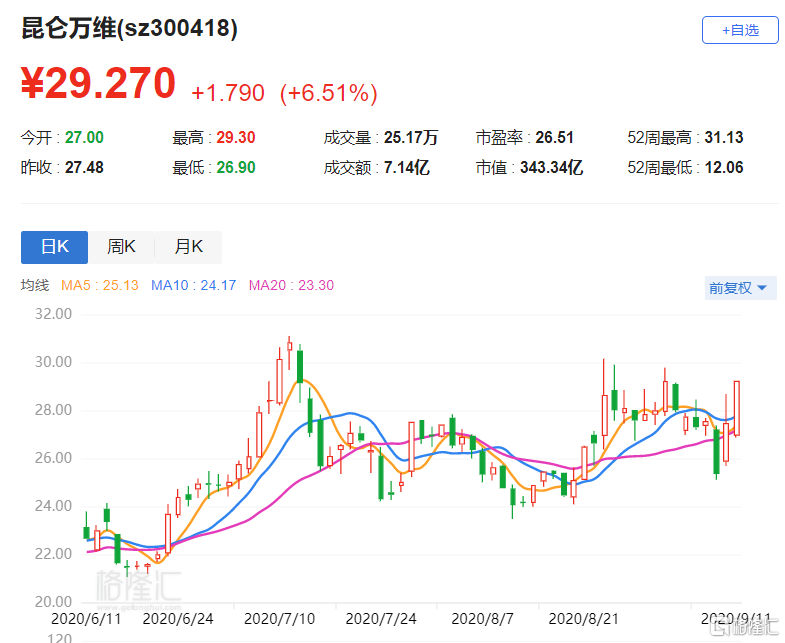Click the 32.00 price axis label
This screenshot has height=643, width=785.
coord(53,314)
